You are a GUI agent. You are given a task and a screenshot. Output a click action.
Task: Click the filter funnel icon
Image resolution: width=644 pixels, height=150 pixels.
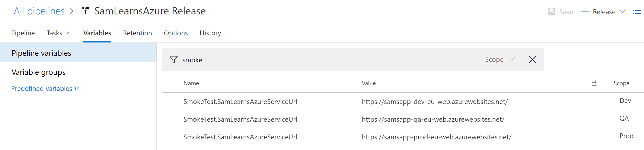point(173,60)
